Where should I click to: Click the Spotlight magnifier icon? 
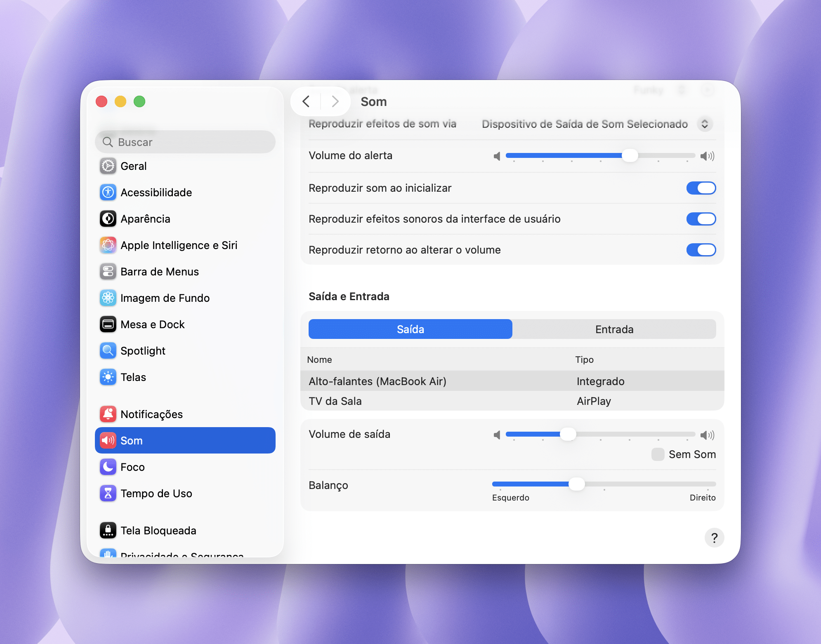point(108,351)
